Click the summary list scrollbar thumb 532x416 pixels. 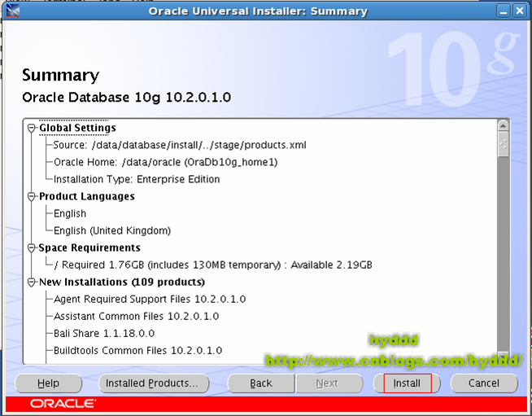point(504,145)
